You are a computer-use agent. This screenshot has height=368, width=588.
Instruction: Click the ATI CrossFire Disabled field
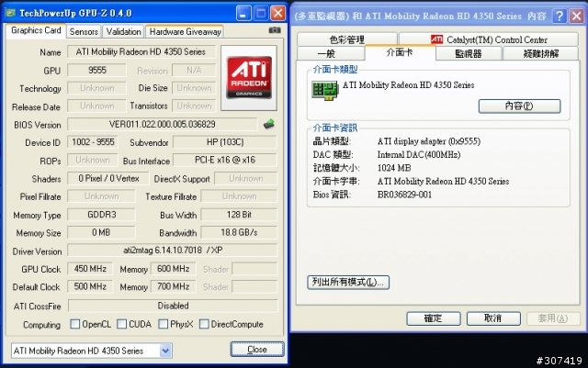173,306
